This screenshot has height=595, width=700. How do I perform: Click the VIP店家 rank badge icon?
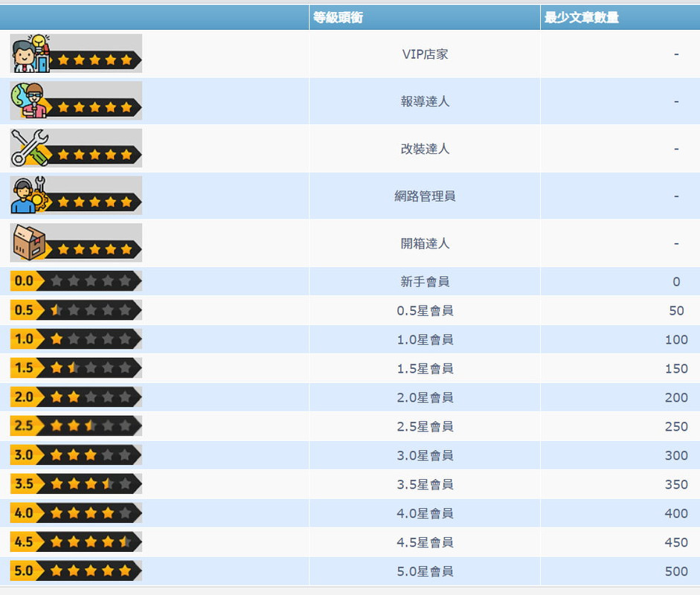pos(76,54)
